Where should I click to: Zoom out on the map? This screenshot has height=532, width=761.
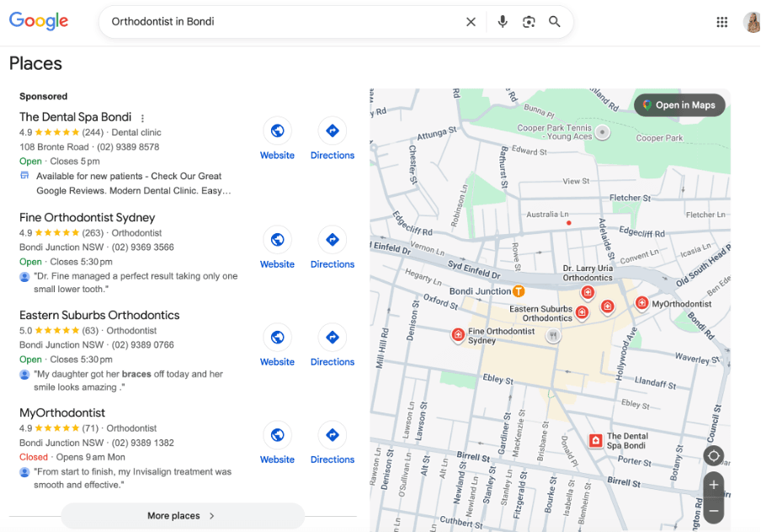click(x=714, y=511)
